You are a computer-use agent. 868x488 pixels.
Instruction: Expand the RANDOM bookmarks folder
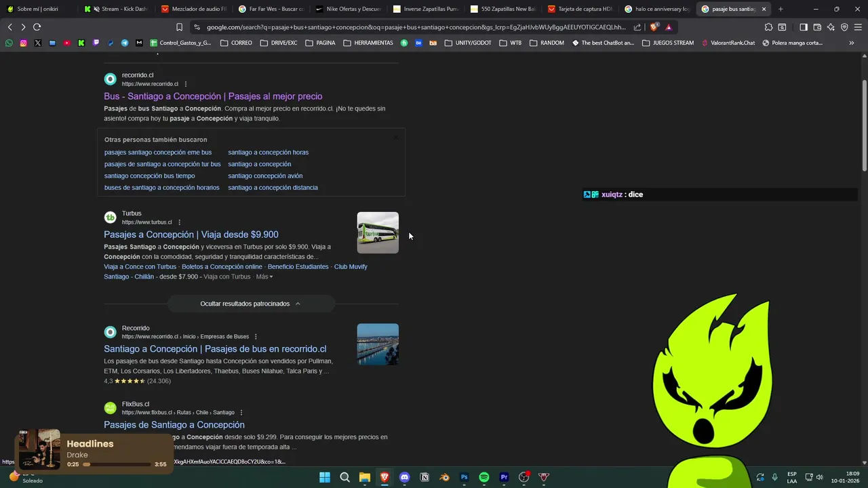tap(547, 43)
